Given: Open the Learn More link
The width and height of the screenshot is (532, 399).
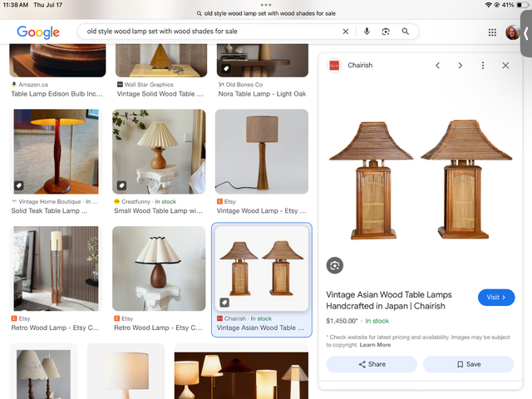Looking at the screenshot, I should [x=375, y=345].
